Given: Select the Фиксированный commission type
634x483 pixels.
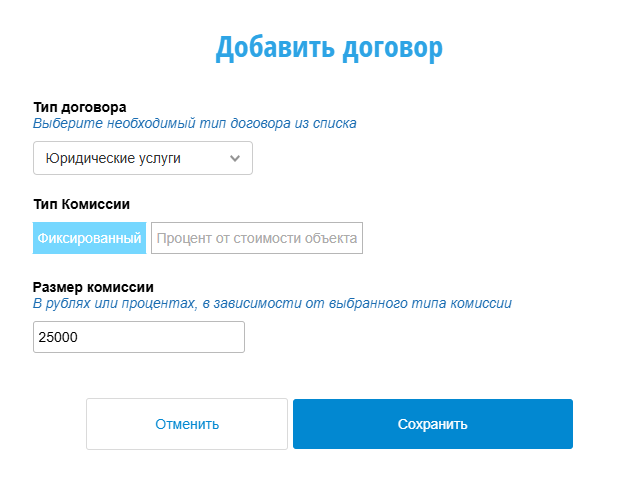Looking at the screenshot, I should point(90,238).
